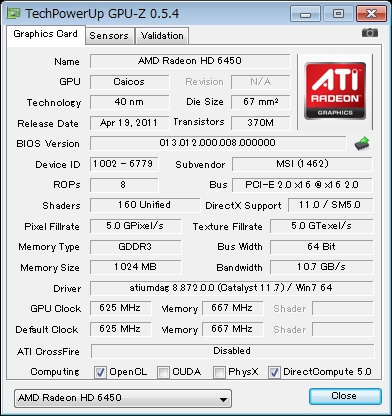Click the Bus field PCI-E 2.0 x16

302,185
